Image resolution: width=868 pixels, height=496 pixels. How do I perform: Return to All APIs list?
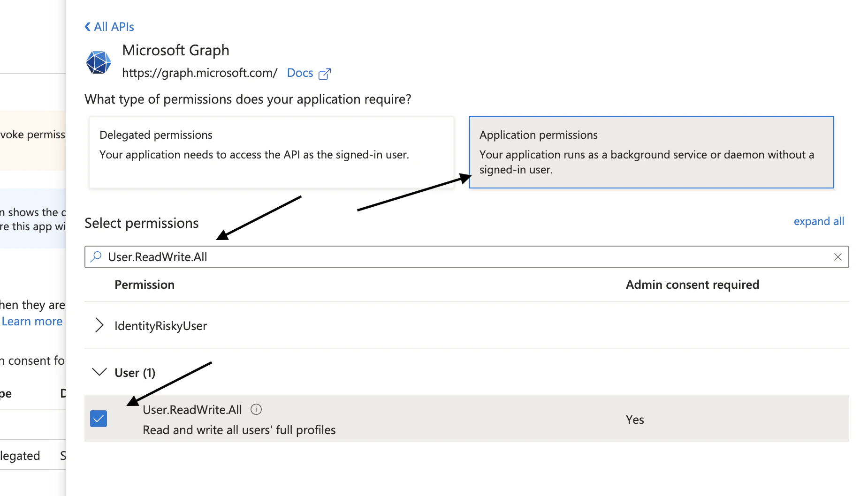(114, 27)
